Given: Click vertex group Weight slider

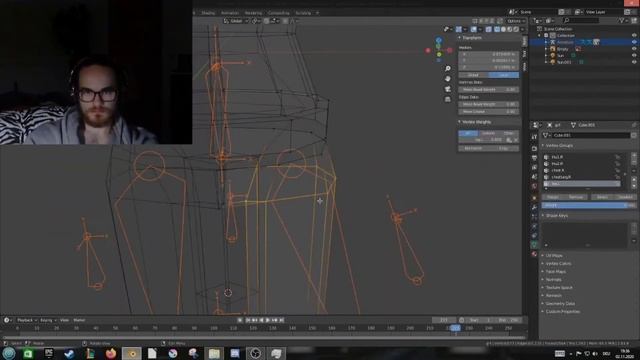Looking at the screenshot, I should (x=589, y=205).
